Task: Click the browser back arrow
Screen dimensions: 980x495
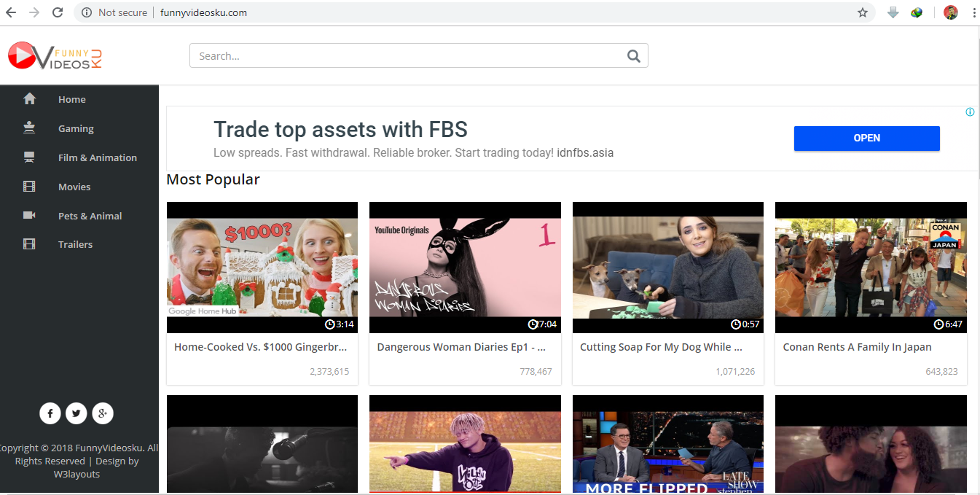Action: (x=11, y=12)
